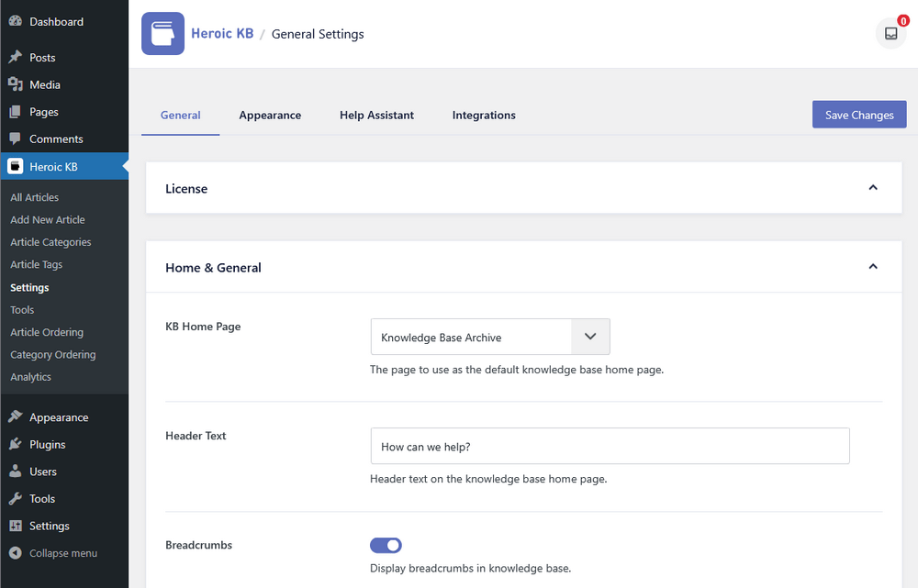Go to Pages in sidebar

click(x=44, y=112)
